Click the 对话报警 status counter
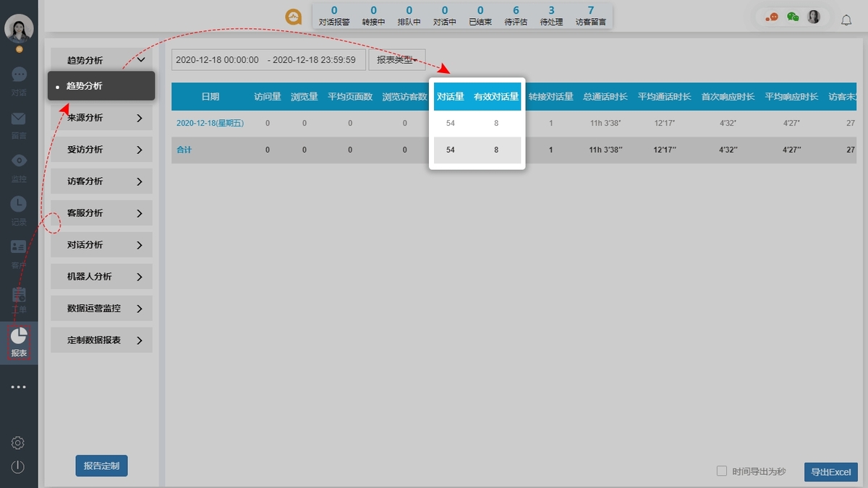Viewport: 868px width, 488px height. click(x=334, y=15)
